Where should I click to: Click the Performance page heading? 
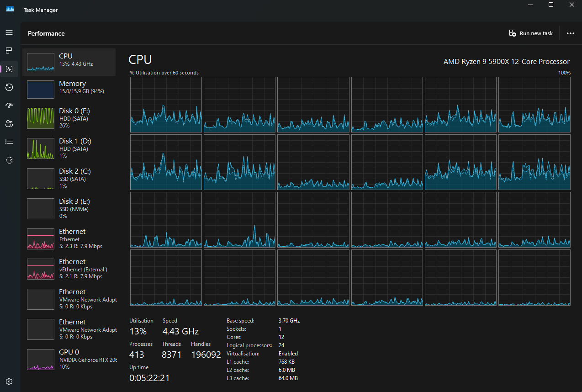pyautogui.click(x=46, y=33)
